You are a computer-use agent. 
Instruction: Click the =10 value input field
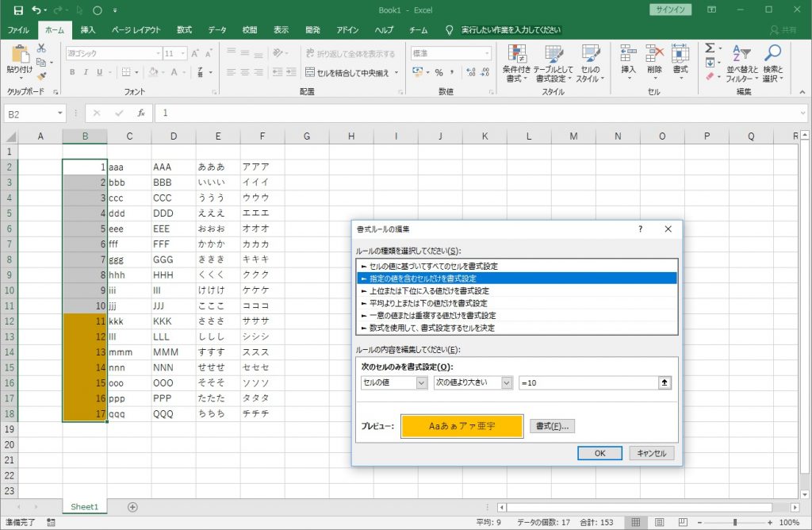coord(588,382)
